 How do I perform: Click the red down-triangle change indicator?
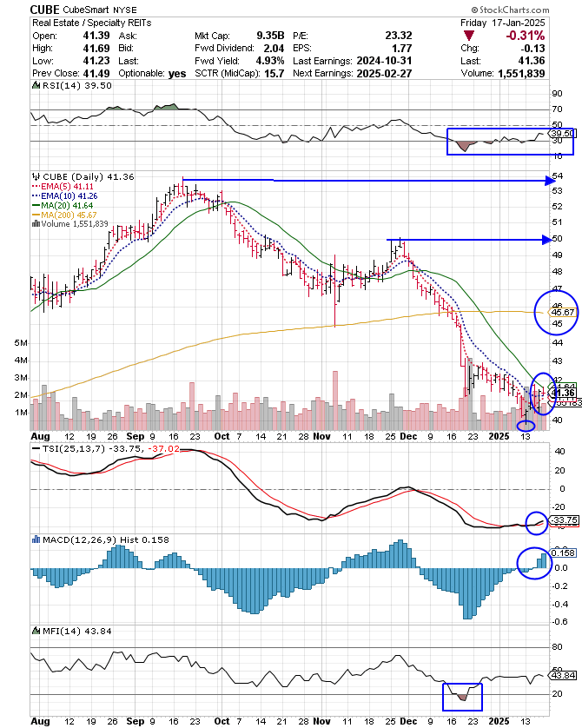(x=469, y=36)
